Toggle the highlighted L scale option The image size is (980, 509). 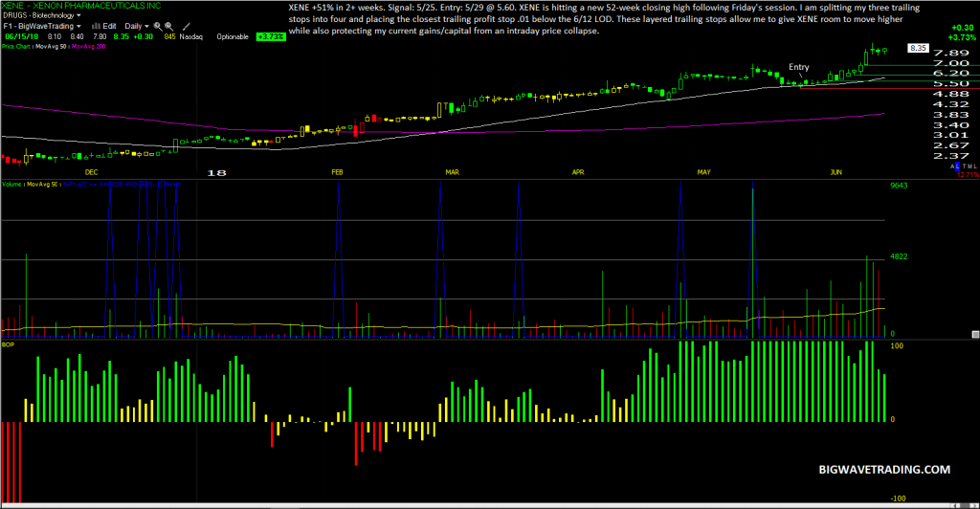(957, 166)
